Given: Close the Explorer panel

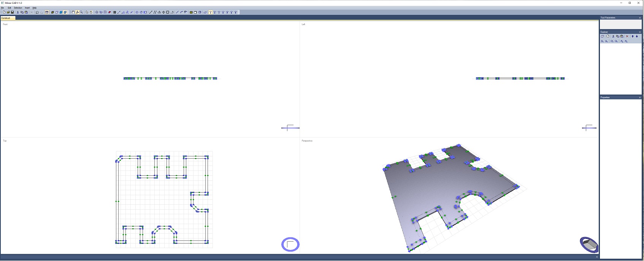Looking at the screenshot, I should [640, 32].
